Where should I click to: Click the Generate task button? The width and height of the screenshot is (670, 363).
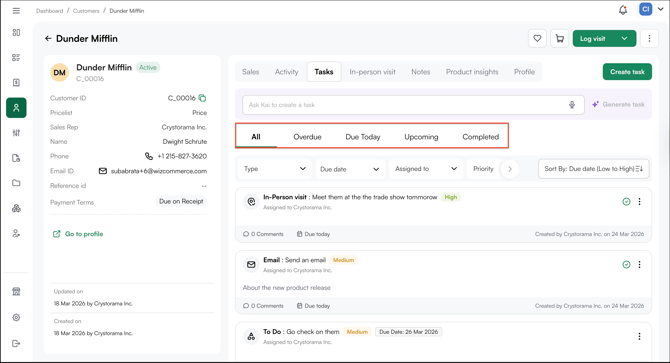click(x=618, y=105)
